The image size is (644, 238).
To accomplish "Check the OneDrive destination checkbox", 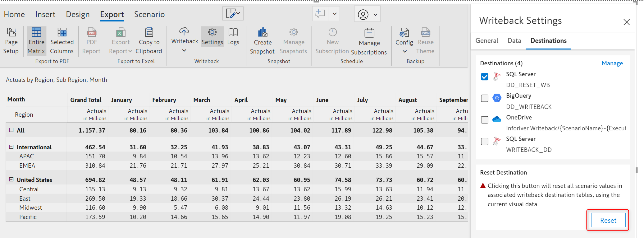I will [485, 120].
